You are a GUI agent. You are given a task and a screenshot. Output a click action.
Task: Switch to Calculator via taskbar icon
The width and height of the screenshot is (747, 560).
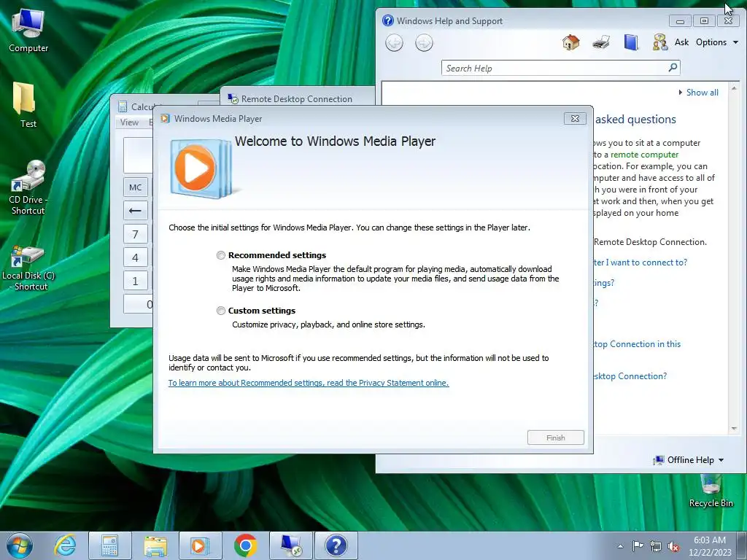click(109, 545)
